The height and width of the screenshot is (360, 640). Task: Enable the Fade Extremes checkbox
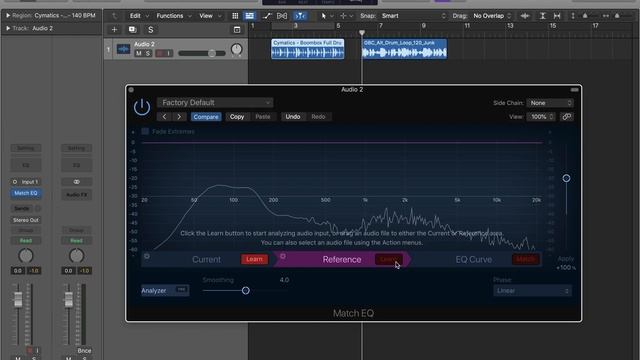[x=145, y=131]
